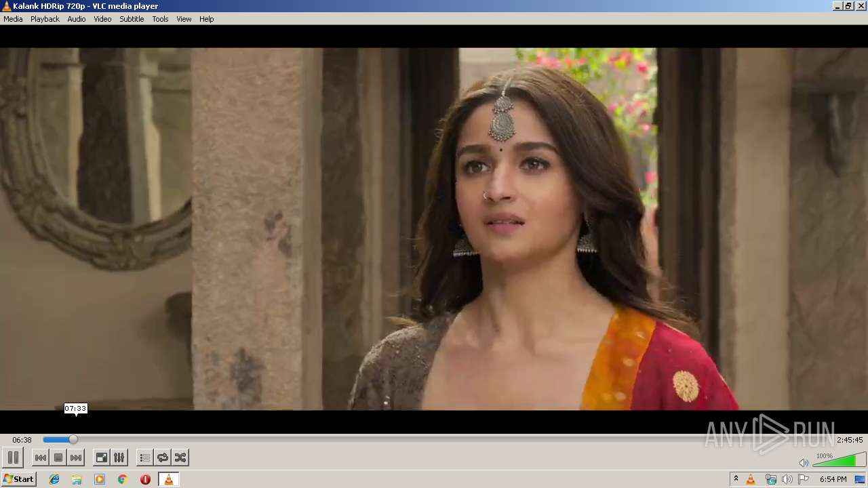Open the Windows Start menu
The width and height of the screenshot is (868, 488).
[x=18, y=479]
